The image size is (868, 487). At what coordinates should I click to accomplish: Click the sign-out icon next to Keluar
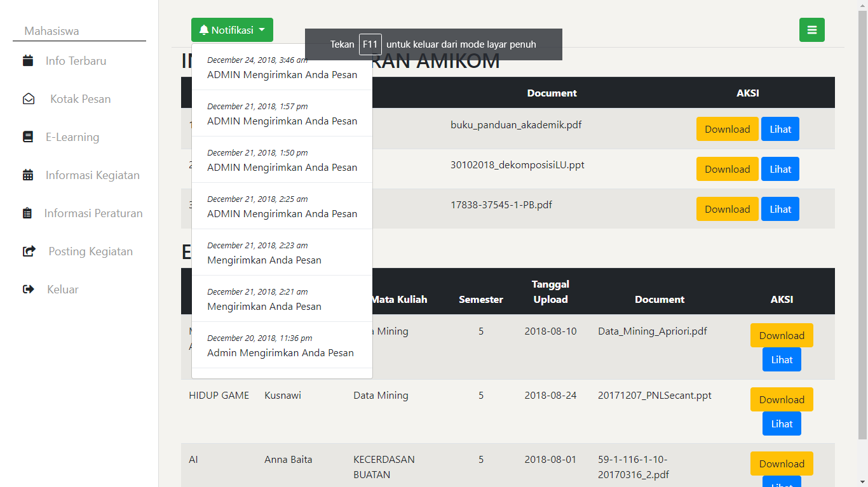28,289
